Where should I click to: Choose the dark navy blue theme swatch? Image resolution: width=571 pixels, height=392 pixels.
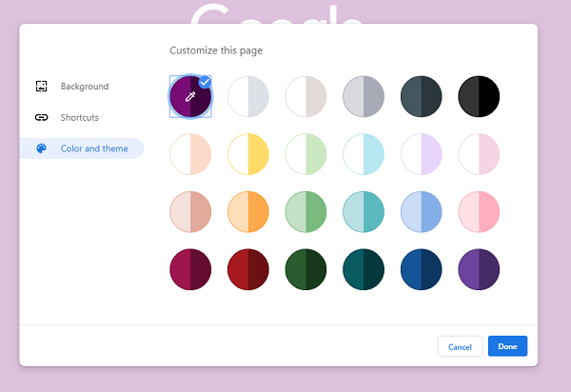[x=422, y=270]
